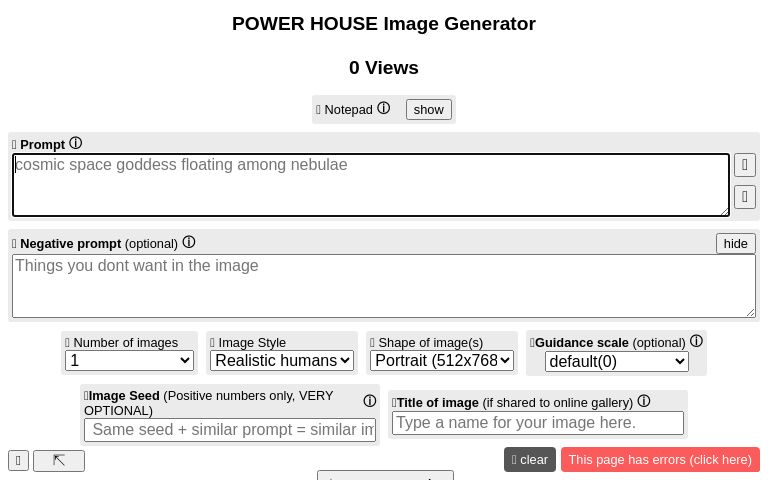Hide the Negative prompt section
The width and height of the screenshot is (768, 480).
coord(735,243)
